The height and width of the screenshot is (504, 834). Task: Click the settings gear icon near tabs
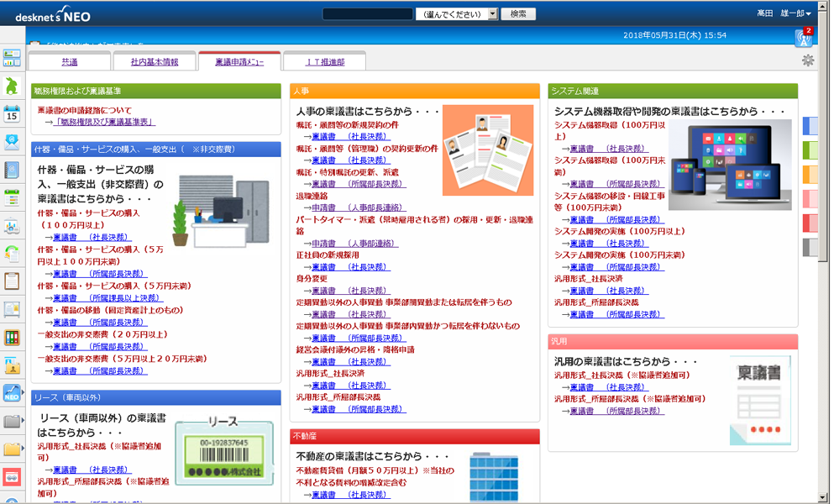point(808,60)
